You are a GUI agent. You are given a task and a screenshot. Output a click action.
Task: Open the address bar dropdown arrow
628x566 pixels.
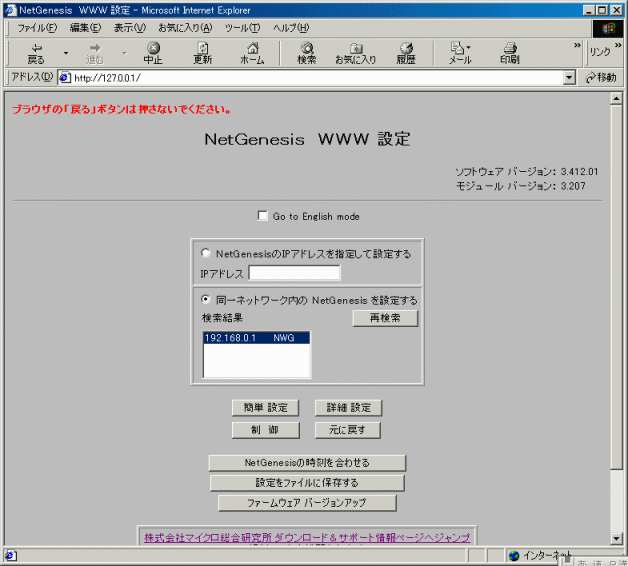[x=569, y=77]
